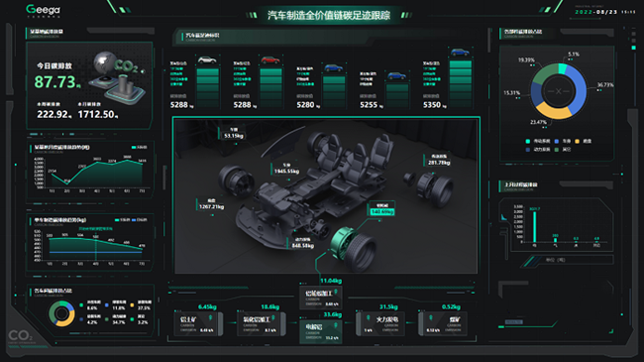Open the 煤矿 process card
Image resolution: width=644 pixels, height=362 pixels.
(x=443, y=324)
